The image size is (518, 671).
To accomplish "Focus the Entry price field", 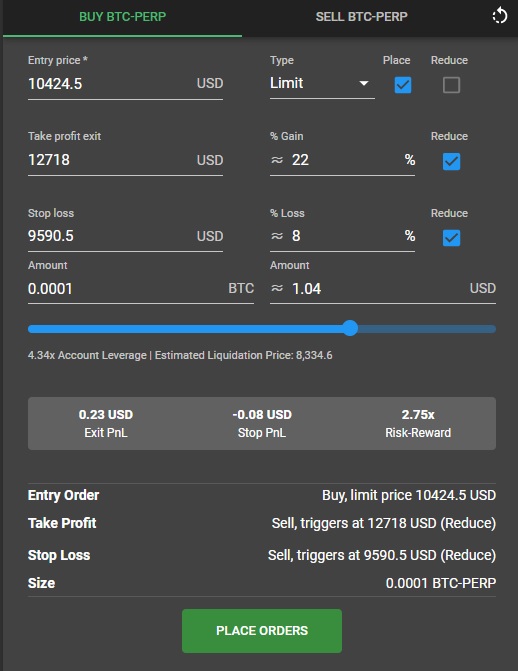I will [125, 83].
